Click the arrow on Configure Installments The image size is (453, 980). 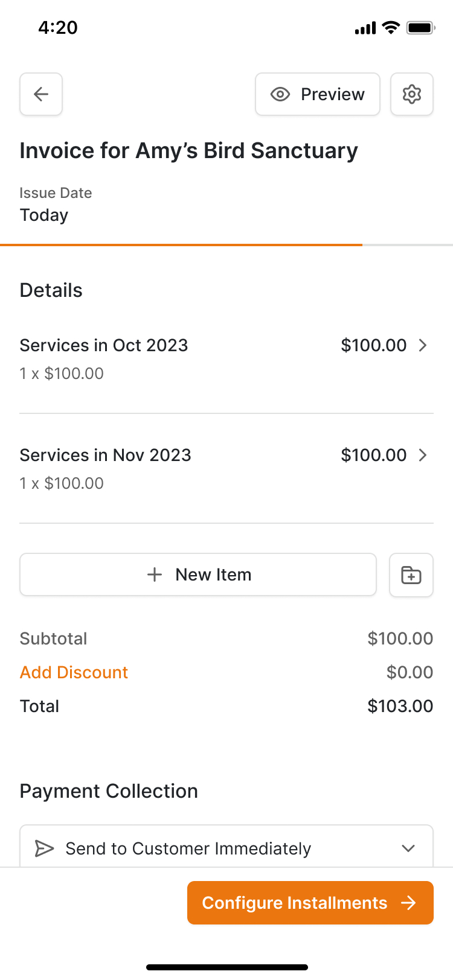tap(409, 903)
